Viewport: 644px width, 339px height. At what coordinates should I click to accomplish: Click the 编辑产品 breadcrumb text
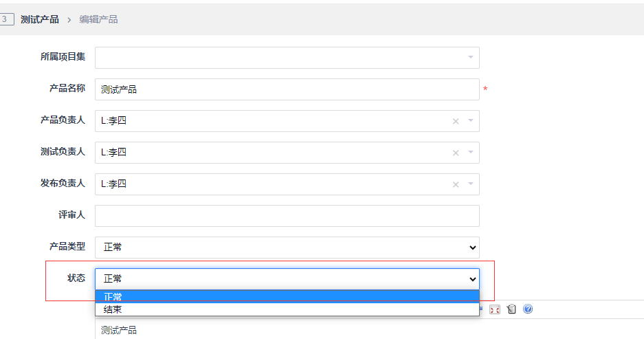[x=98, y=19]
